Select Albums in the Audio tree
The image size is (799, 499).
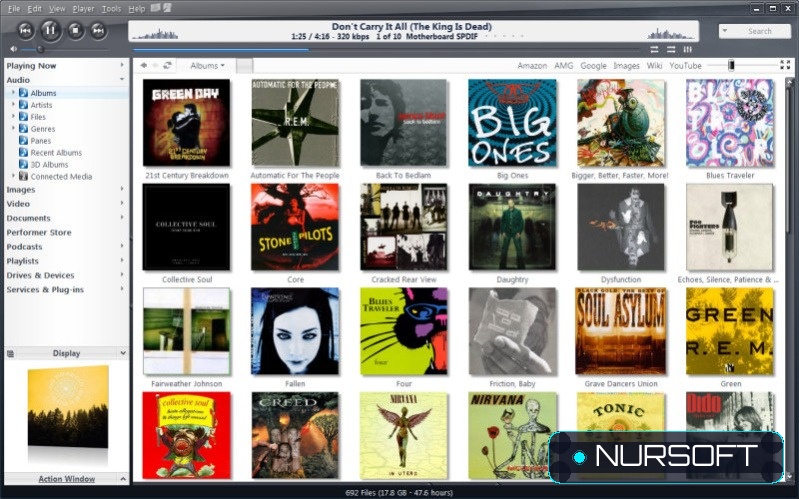[43, 93]
